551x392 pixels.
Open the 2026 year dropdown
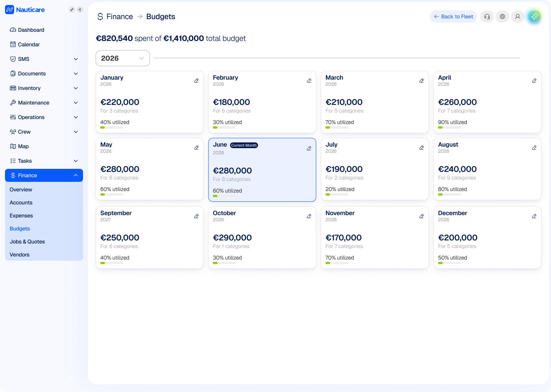click(x=123, y=58)
